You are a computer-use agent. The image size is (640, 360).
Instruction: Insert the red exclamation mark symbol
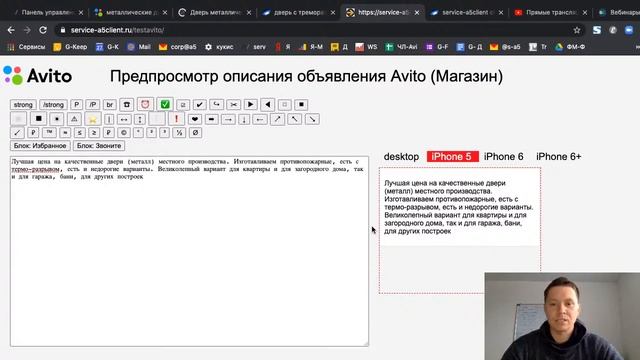tap(176, 119)
